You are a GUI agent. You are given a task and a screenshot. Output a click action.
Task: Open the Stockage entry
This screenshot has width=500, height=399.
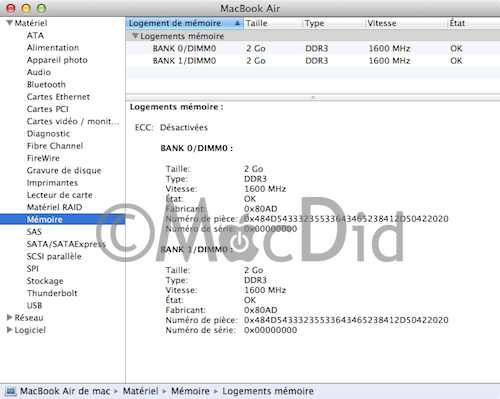pos(45,281)
